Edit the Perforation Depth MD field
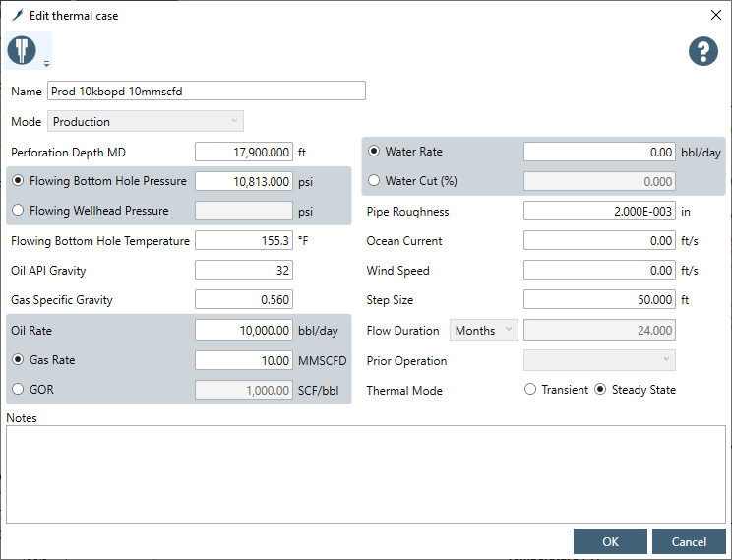732x560 pixels. (x=244, y=153)
